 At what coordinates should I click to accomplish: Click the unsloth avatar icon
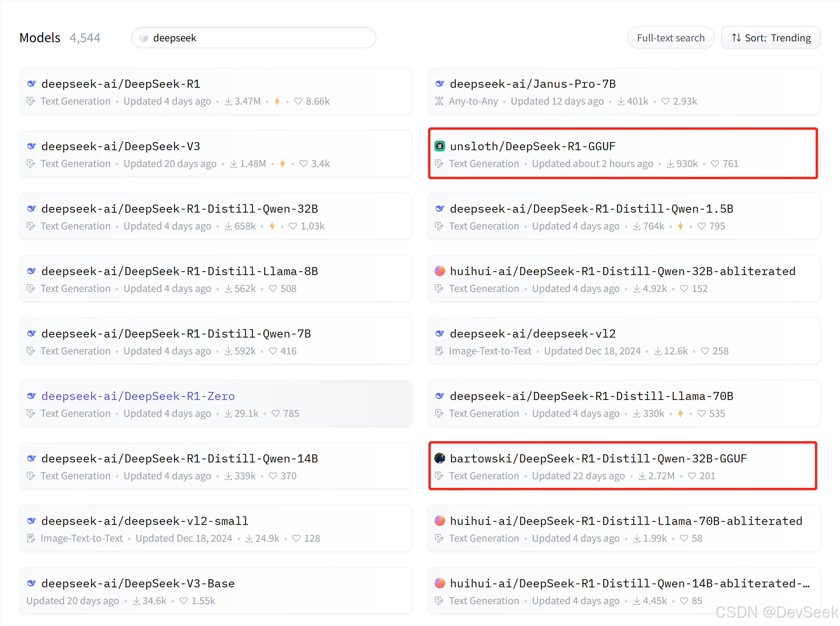click(439, 146)
